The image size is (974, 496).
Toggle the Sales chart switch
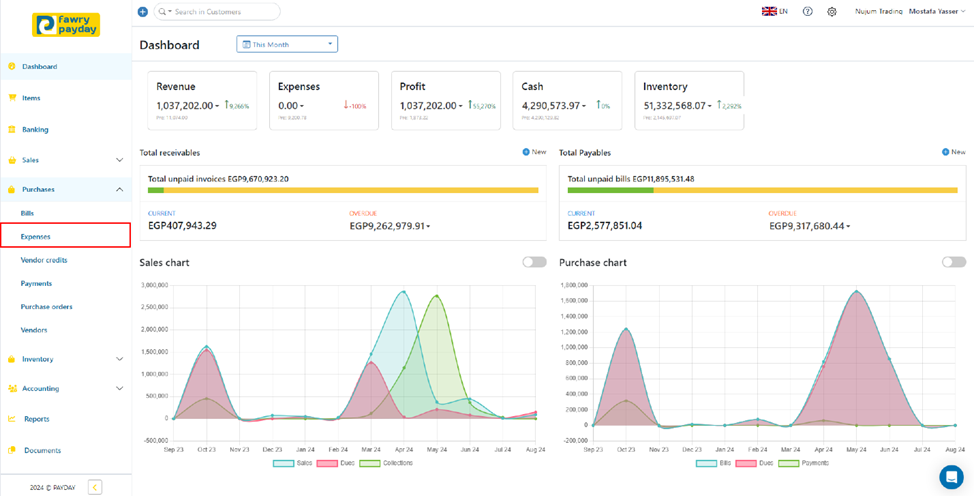tap(534, 262)
